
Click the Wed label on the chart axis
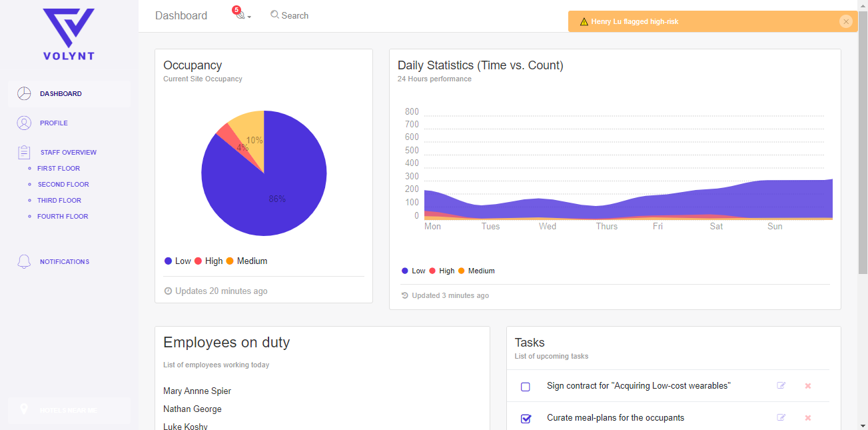tap(548, 227)
